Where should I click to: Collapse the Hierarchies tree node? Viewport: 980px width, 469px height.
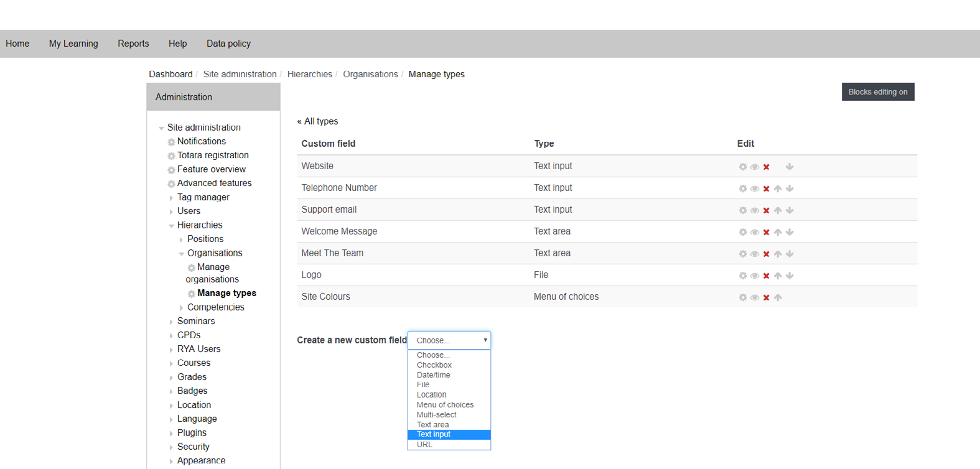point(172,226)
